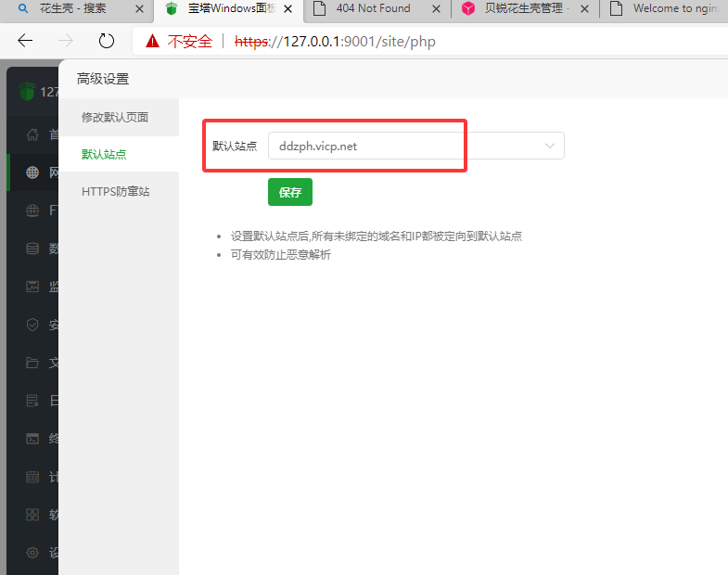Image resolution: width=728 pixels, height=575 pixels.
Task: Expand the 默认站点 dropdown chevron
Action: tap(550, 146)
